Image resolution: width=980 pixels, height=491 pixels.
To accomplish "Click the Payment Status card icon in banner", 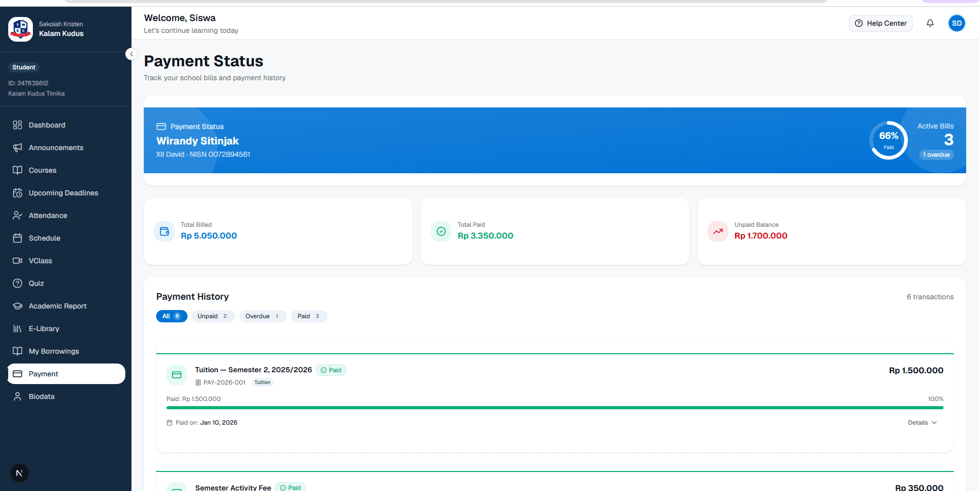I will point(161,126).
